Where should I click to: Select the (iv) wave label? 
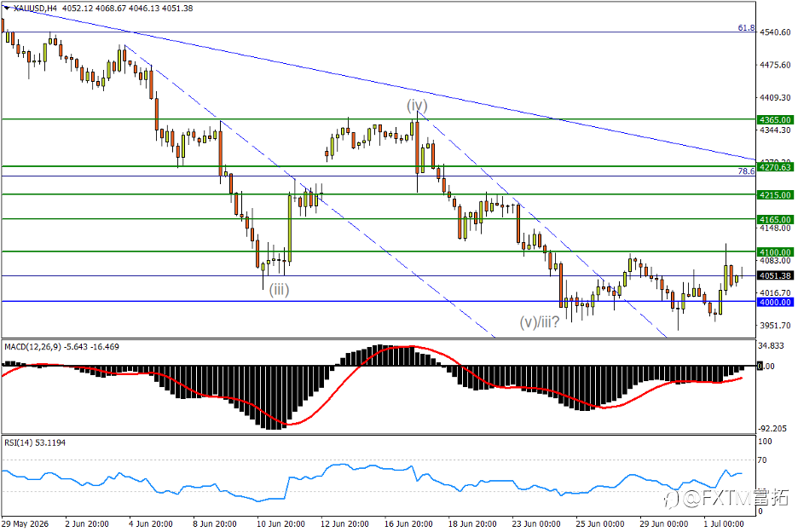click(417, 106)
